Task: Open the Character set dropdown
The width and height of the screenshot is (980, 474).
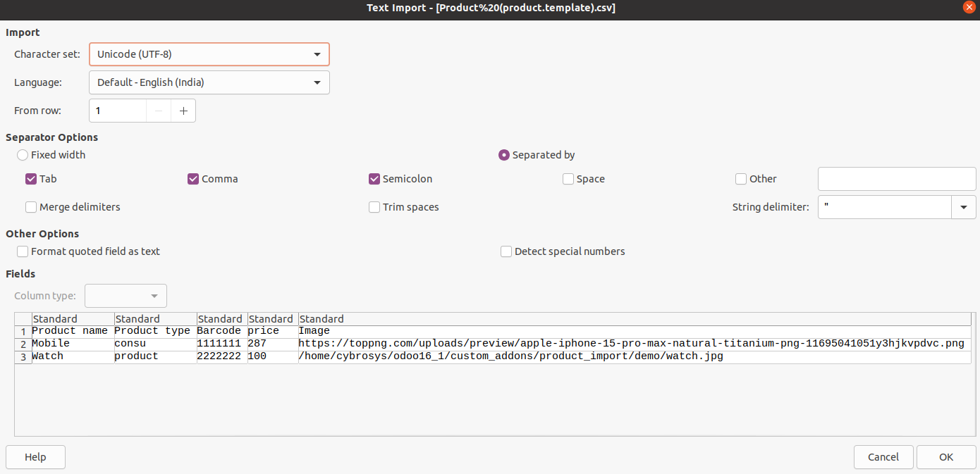Action: (209, 54)
